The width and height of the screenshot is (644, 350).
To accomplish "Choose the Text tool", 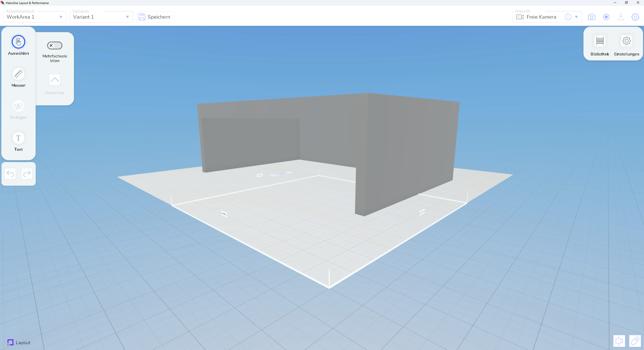I will (18, 138).
